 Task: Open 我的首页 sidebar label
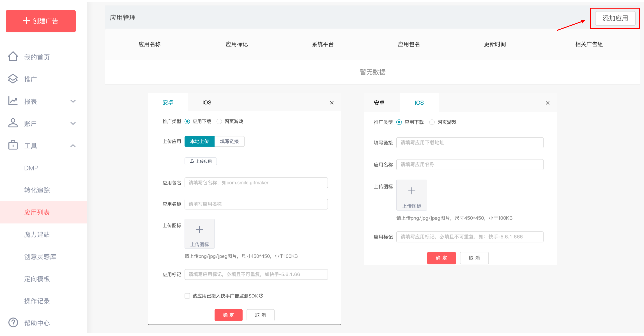point(37,57)
